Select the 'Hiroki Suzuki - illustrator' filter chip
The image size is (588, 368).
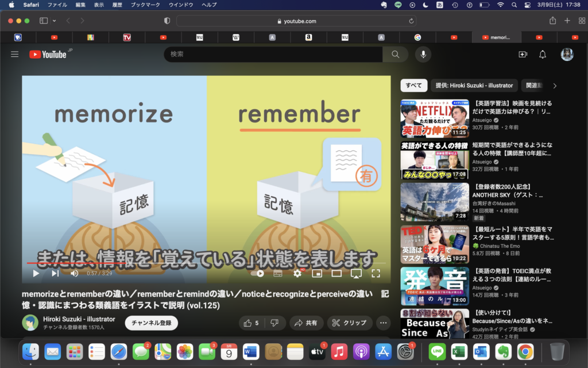(474, 86)
